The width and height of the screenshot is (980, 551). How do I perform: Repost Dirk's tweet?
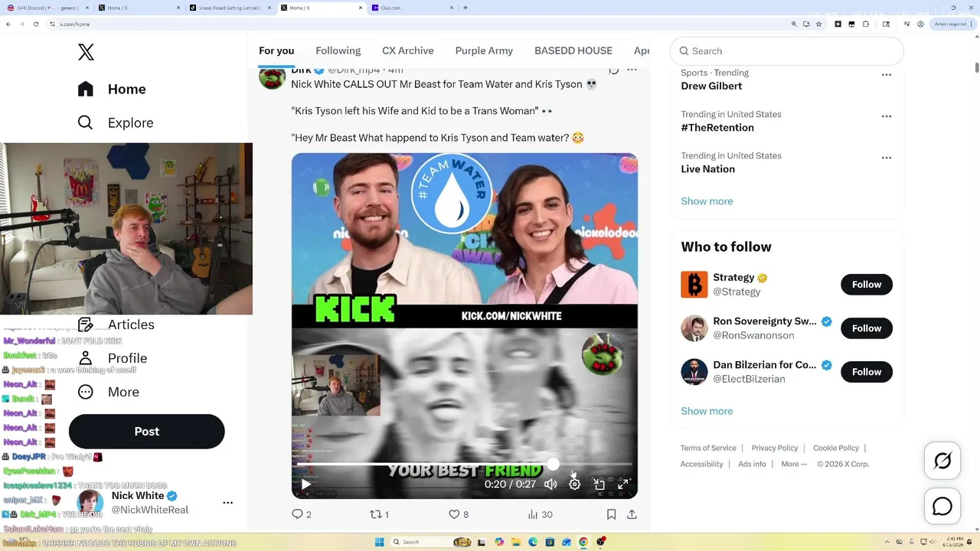click(380, 514)
